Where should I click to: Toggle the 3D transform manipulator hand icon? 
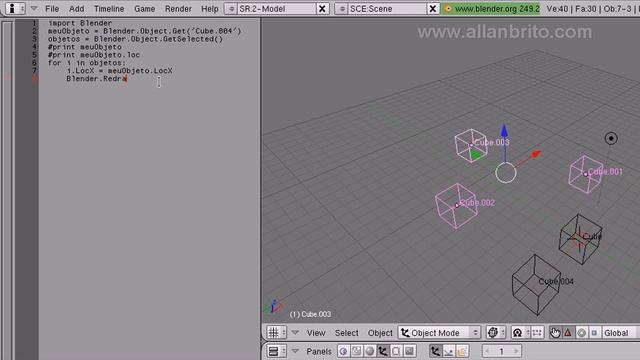[x=555, y=333]
